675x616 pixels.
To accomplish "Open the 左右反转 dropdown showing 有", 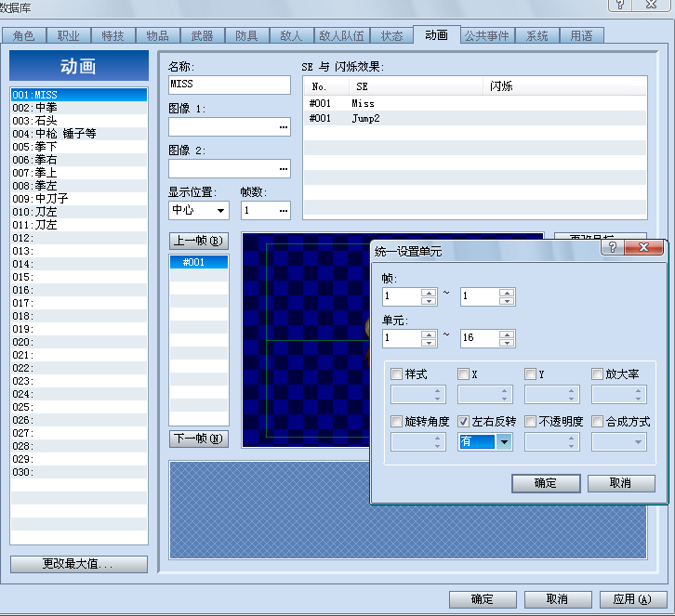I will point(504,441).
